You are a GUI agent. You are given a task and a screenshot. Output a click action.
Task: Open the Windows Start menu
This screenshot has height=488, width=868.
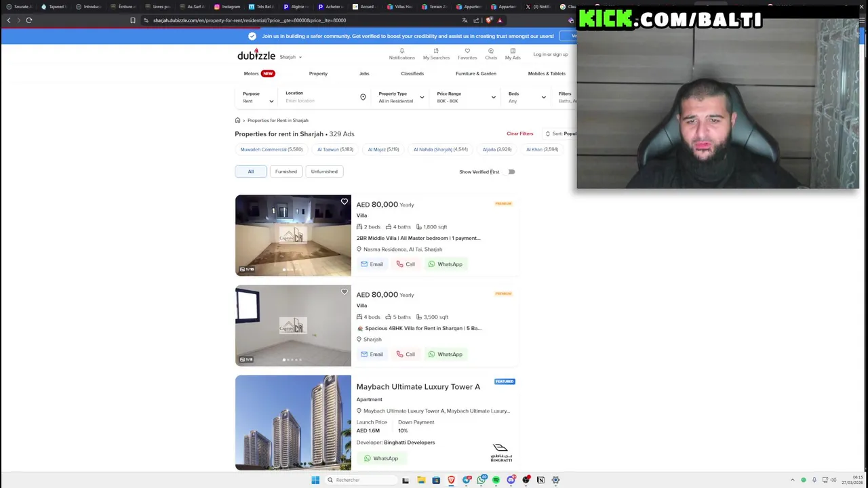coord(315,480)
